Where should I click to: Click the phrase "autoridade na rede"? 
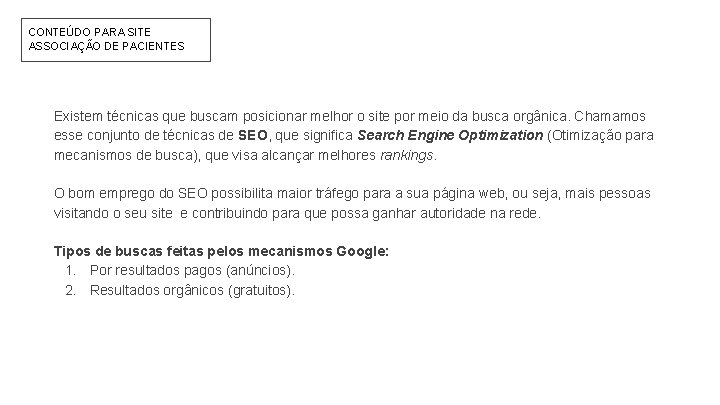pyautogui.click(x=478, y=214)
